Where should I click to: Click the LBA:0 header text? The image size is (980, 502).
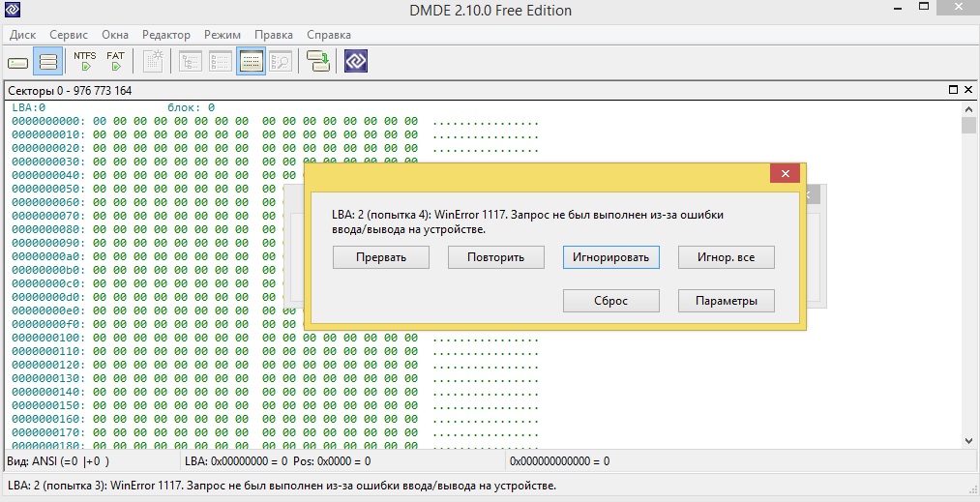coord(28,107)
